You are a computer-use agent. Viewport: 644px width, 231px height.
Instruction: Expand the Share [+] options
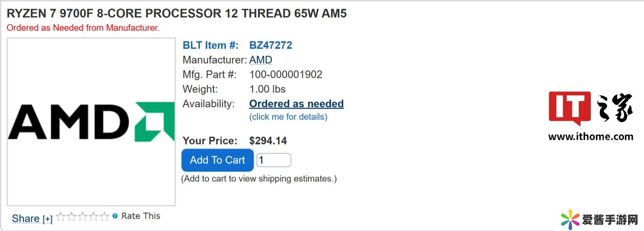coord(47,219)
